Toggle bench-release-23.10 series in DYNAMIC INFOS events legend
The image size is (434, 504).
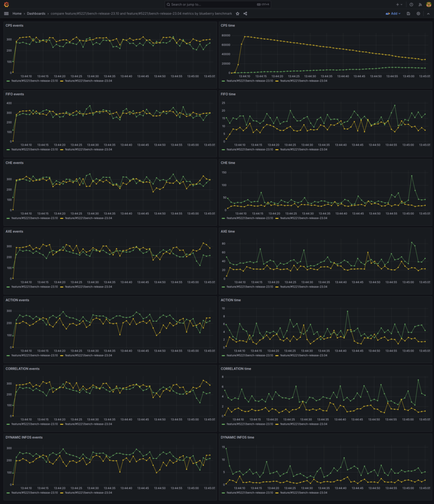(34, 493)
